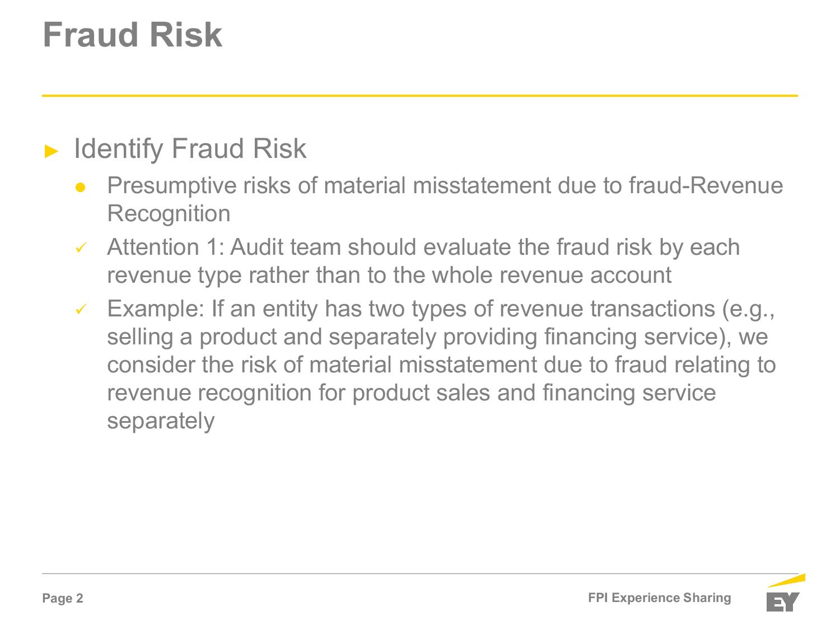Click the yellow beam above the EY logo
This screenshot has height=630, width=840.
pyautogui.click(x=786, y=581)
